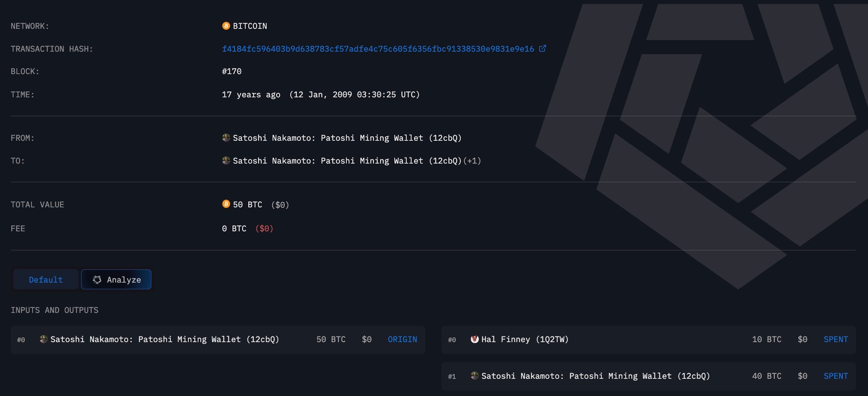Click the Satoshi avatar on output #1 row

tap(474, 376)
